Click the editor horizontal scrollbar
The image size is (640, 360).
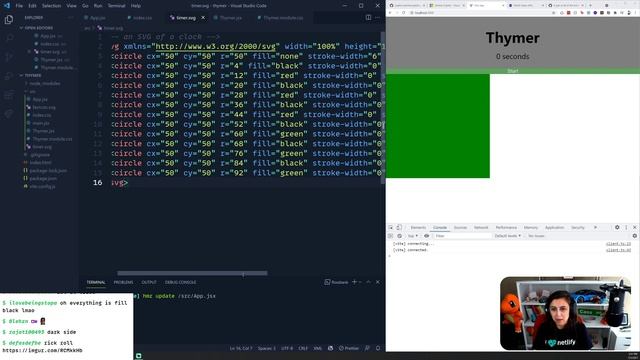pyautogui.click(x=192, y=273)
